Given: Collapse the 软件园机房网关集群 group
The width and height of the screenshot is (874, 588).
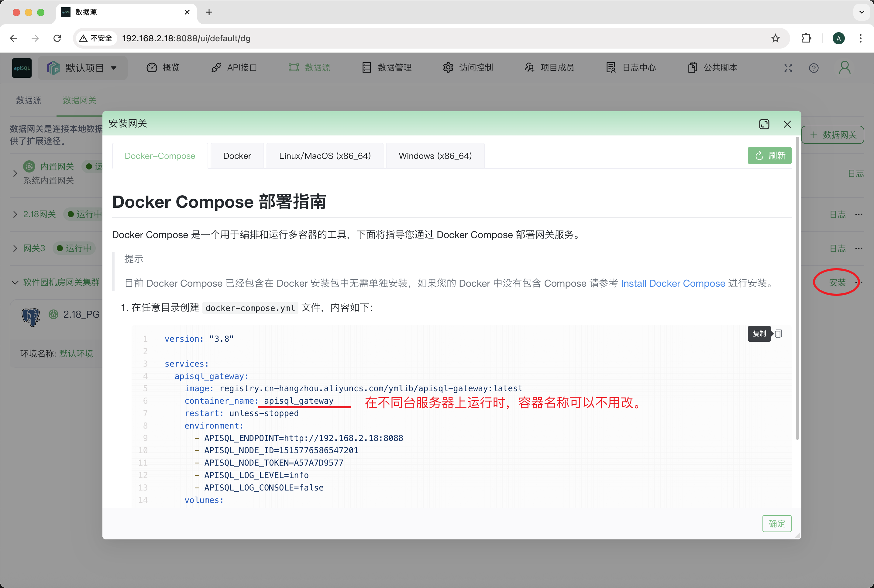Looking at the screenshot, I should click(15, 282).
